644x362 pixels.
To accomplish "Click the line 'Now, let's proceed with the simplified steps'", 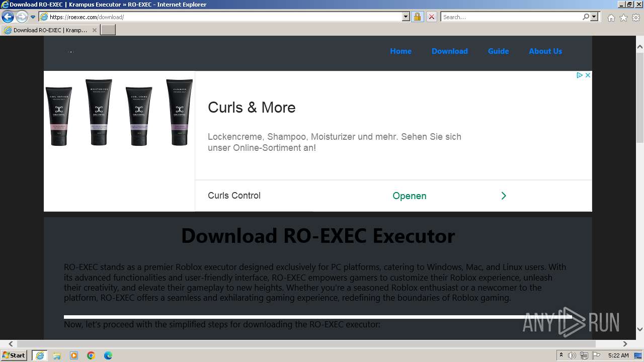I will click(x=222, y=325).
